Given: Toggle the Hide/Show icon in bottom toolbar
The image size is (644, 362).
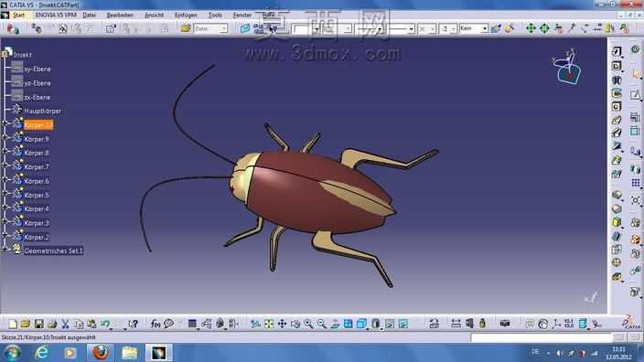Looking at the screenshot, I should [390, 324].
